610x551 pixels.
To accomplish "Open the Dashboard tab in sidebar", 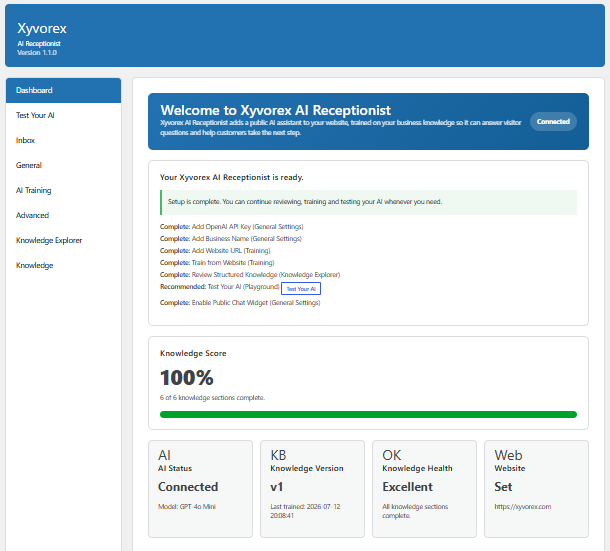I will 63,90.
